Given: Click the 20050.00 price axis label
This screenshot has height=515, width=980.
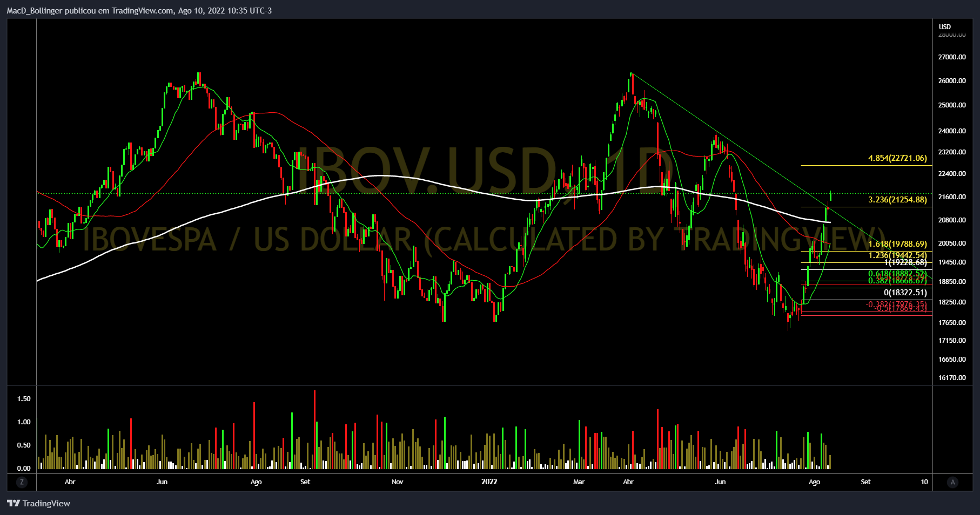Looking at the screenshot, I should tap(952, 243).
